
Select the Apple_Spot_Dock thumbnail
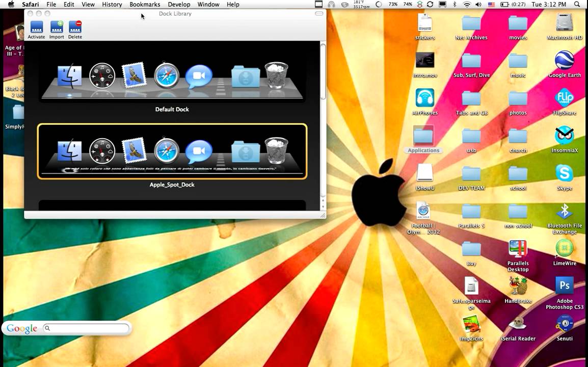pyautogui.click(x=172, y=151)
